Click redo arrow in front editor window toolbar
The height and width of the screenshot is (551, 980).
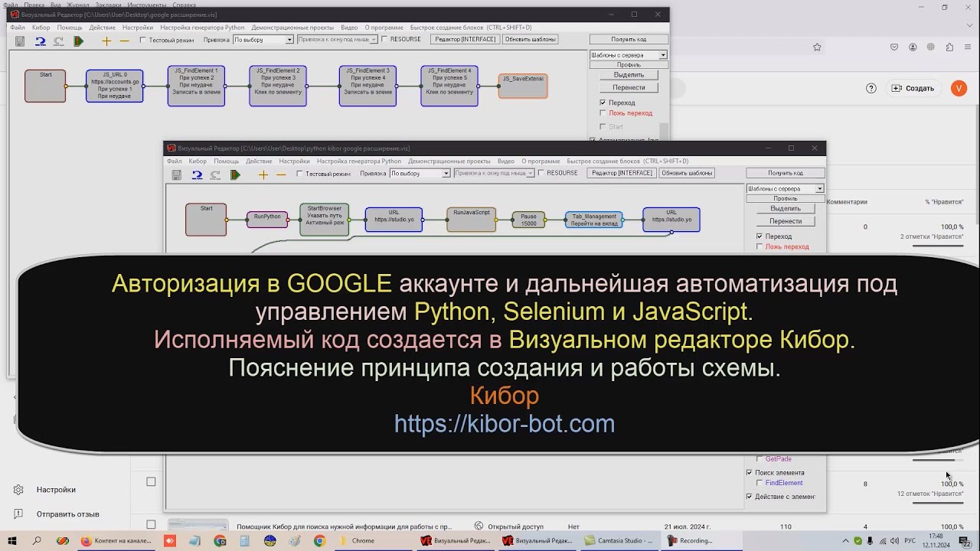[x=216, y=175]
